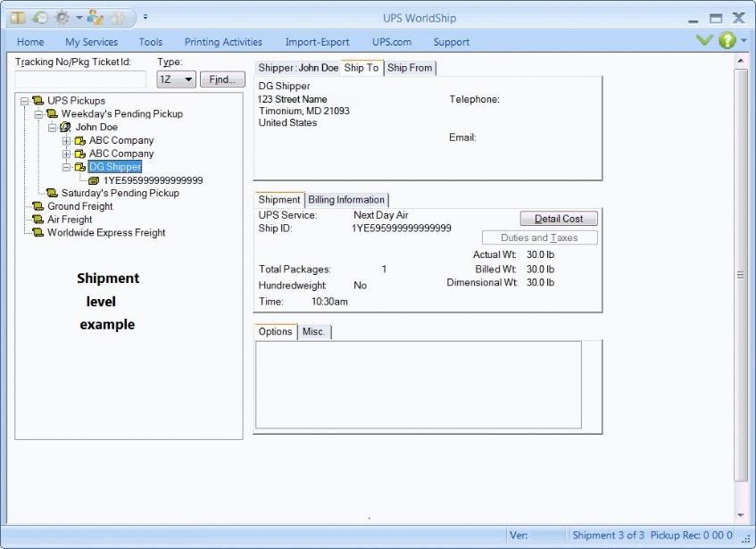Viewport: 756px width, 549px height.
Task: Expand the ABC Company node just above DG Shipper
Action: pos(67,154)
